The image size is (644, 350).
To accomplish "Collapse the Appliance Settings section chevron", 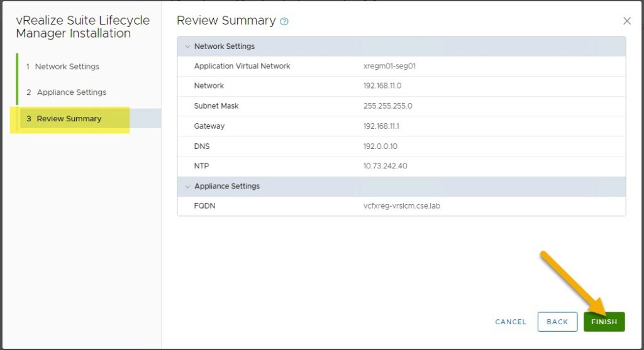I will tap(186, 187).
